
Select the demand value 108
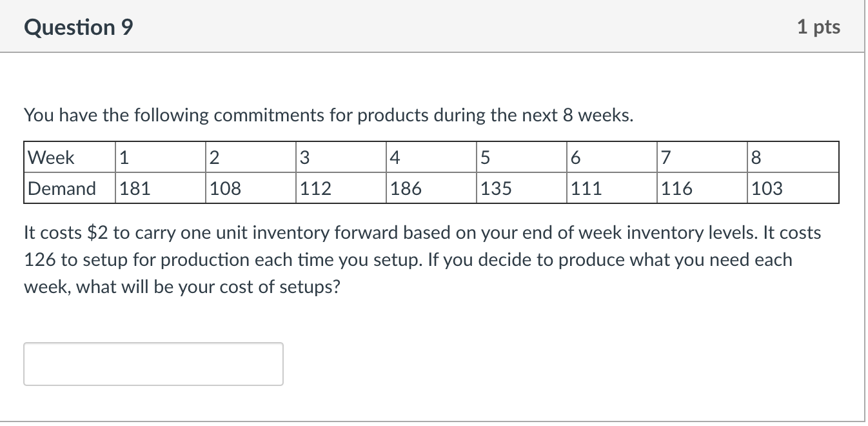coord(226,188)
